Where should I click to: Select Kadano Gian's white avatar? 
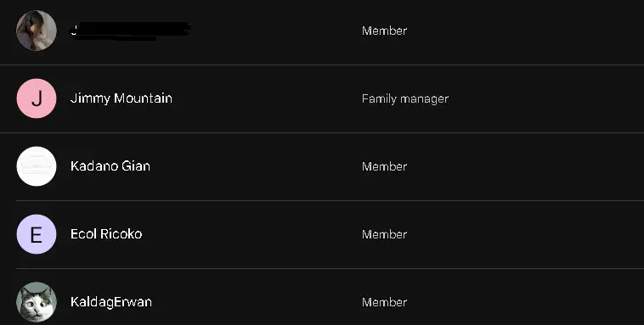pos(37,166)
